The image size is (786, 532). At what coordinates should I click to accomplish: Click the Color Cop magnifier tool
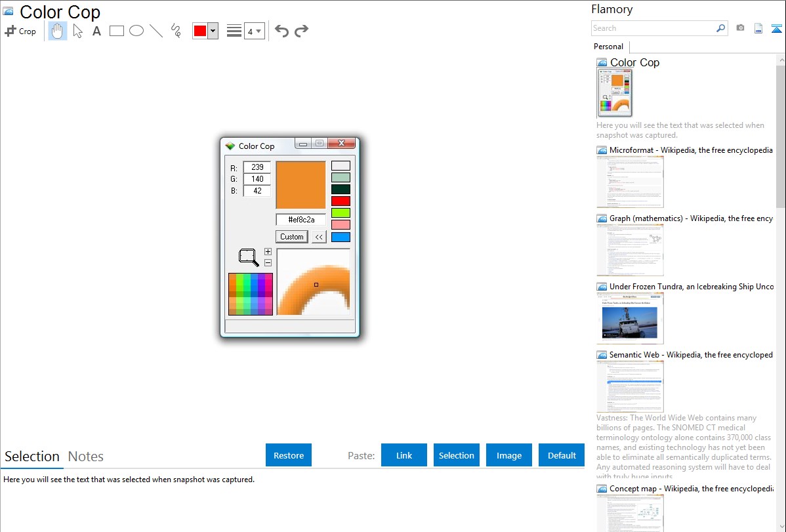click(x=249, y=257)
